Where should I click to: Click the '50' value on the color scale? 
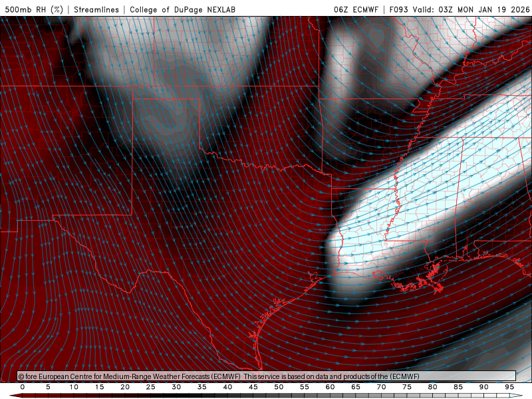[279, 387]
